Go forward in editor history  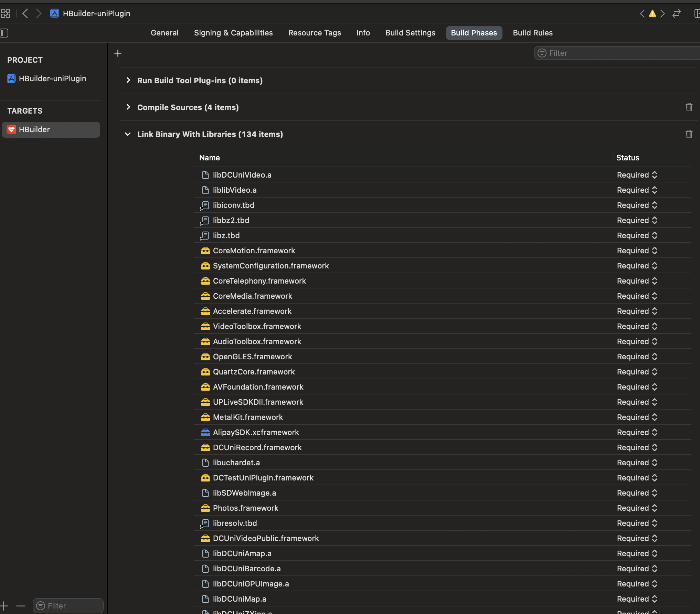pyautogui.click(x=39, y=13)
